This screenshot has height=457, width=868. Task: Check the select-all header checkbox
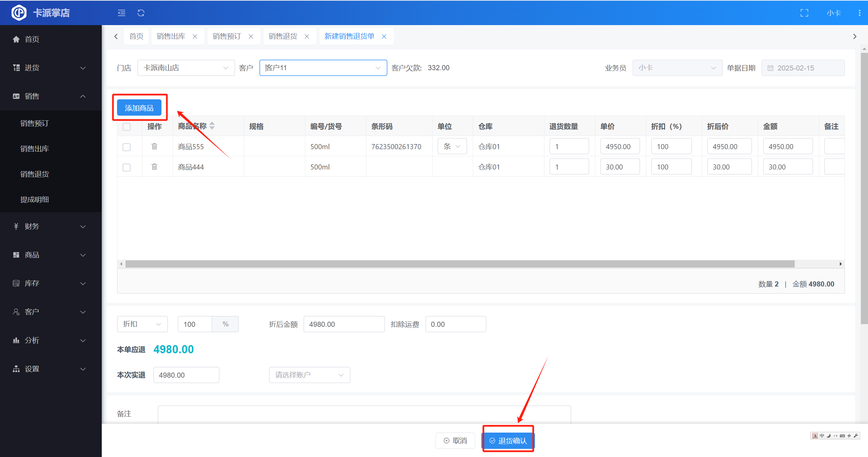(x=127, y=127)
